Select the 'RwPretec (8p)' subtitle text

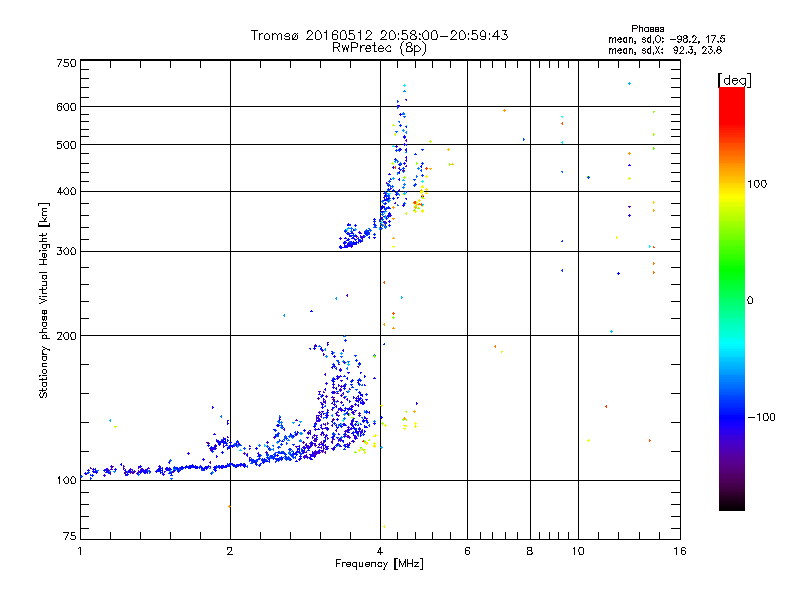pyautogui.click(x=379, y=48)
